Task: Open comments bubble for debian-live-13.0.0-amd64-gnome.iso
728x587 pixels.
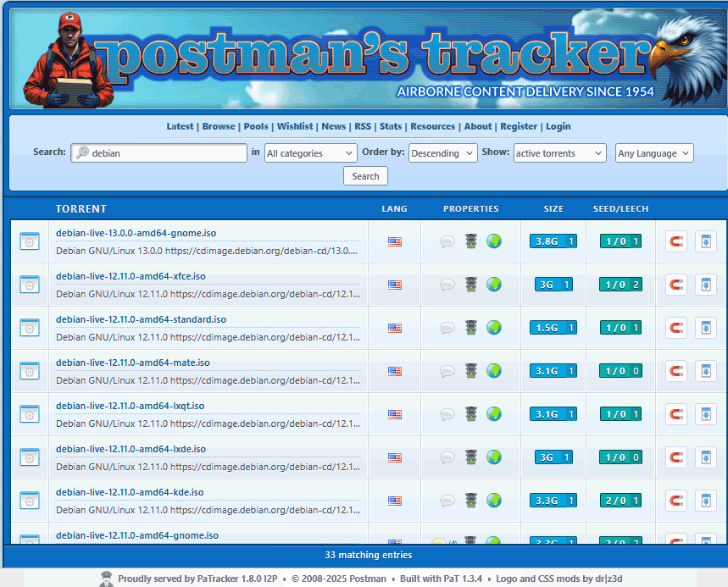Action: click(447, 241)
